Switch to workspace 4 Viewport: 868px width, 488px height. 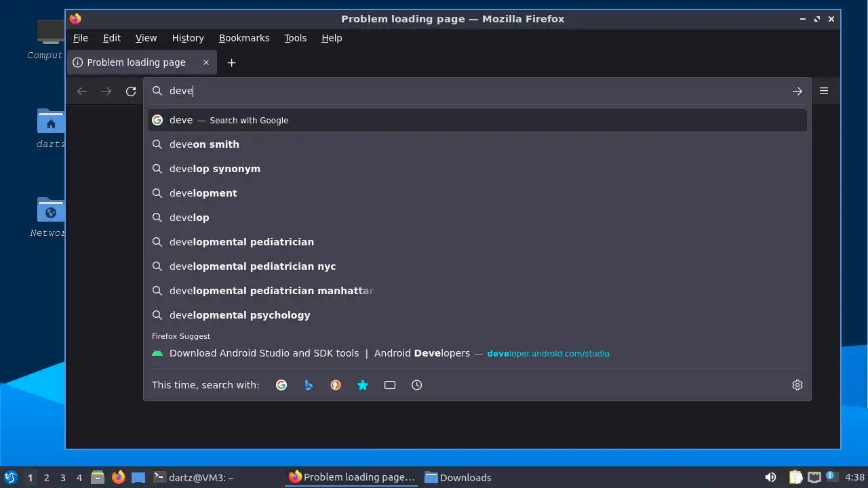tap(79, 478)
